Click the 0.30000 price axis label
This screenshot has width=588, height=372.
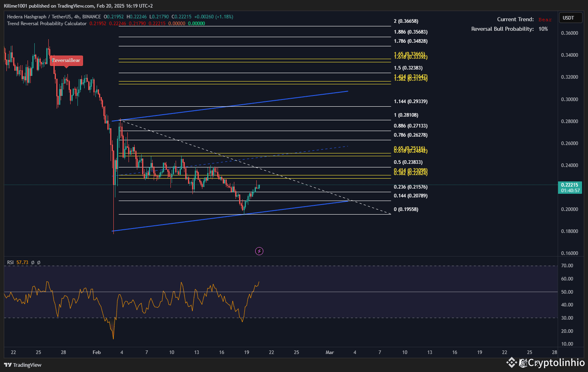[x=570, y=99]
